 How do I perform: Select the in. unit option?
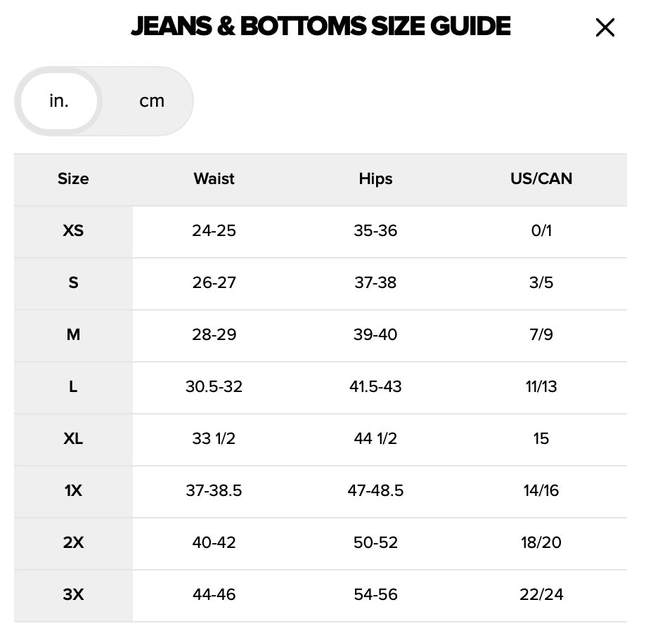point(59,101)
